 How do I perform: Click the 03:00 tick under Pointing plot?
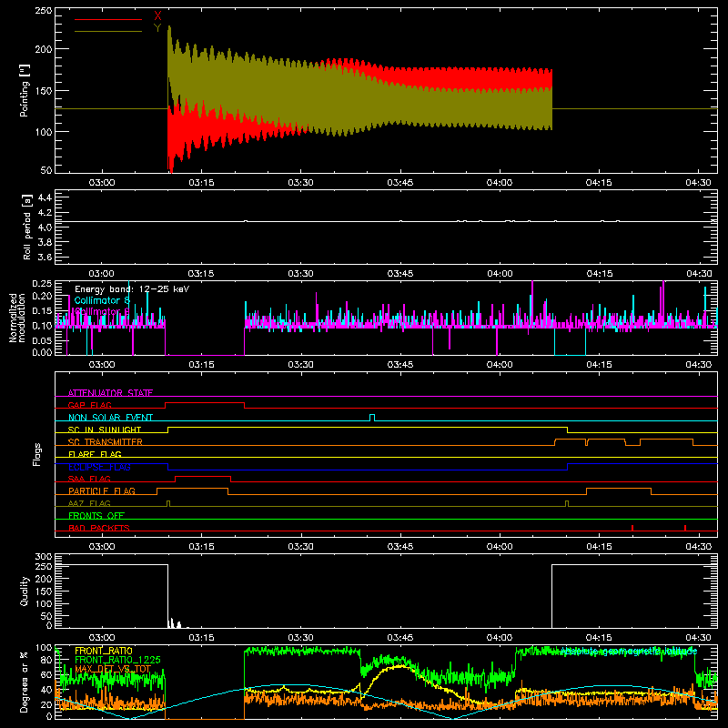[102, 183]
